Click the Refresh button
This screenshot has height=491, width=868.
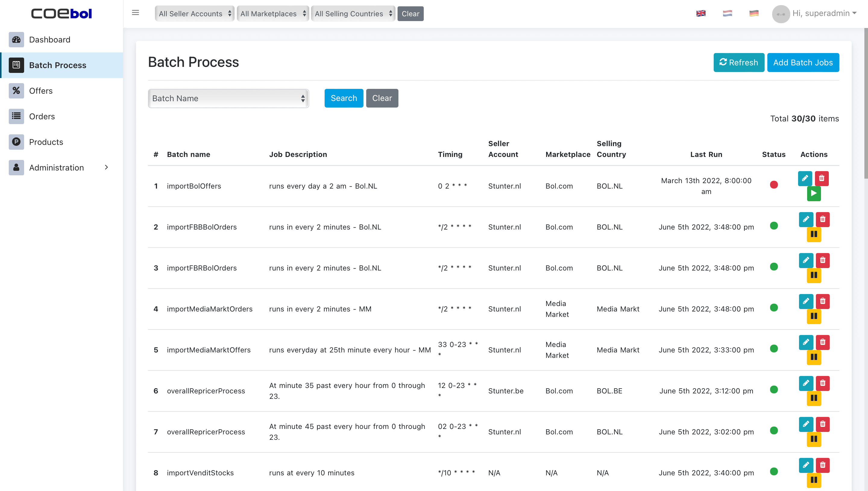tap(738, 62)
